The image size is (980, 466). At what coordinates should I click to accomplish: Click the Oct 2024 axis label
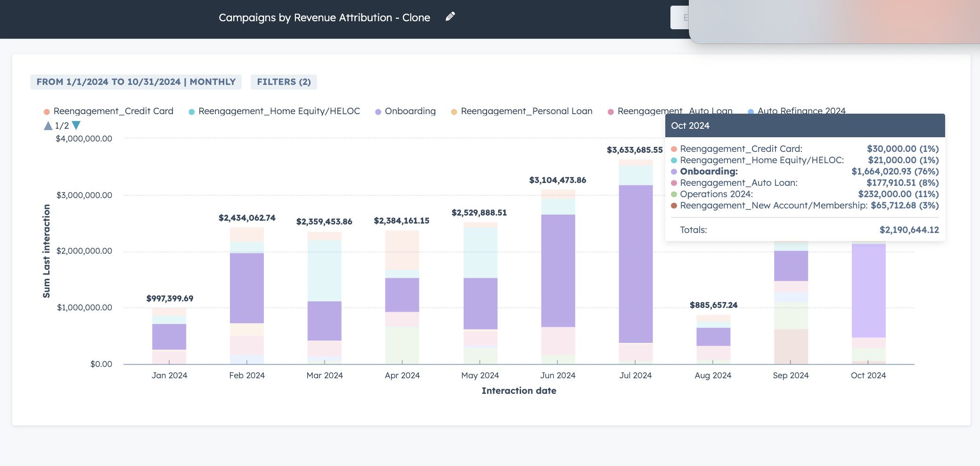pos(868,375)
